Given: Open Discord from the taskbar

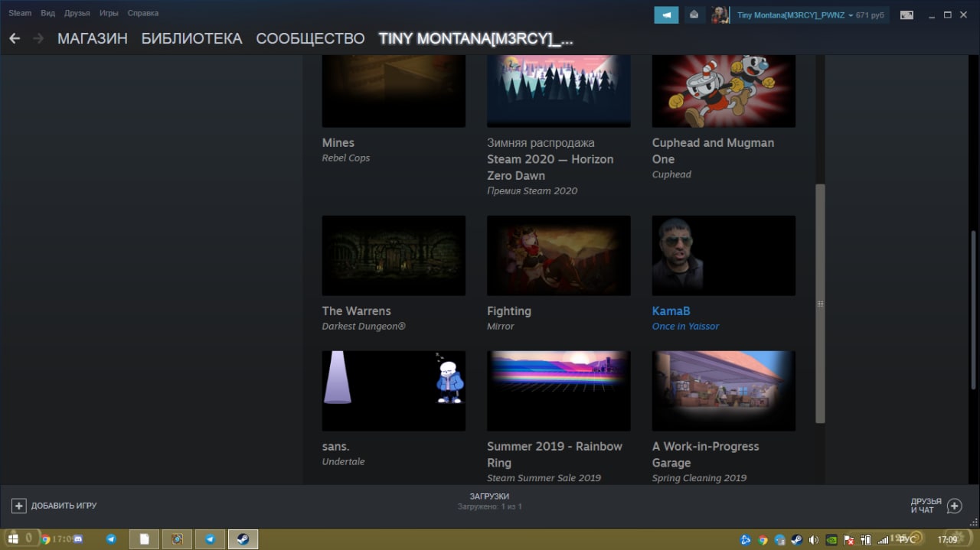Looking at the screenshot, I should 78,539.
